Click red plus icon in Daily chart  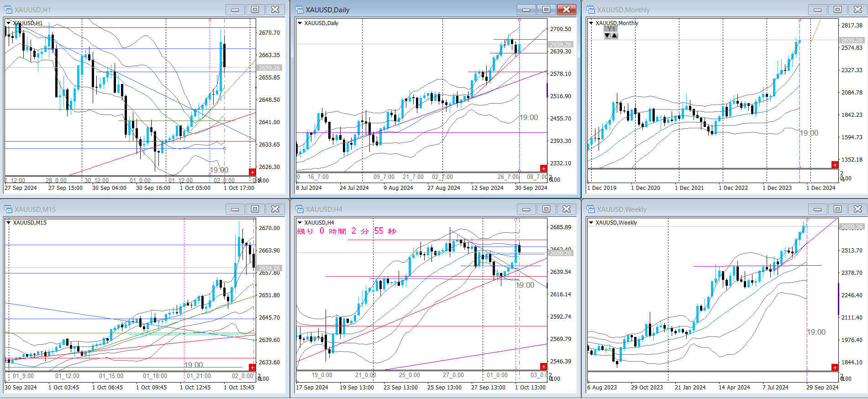click(543, 168)
